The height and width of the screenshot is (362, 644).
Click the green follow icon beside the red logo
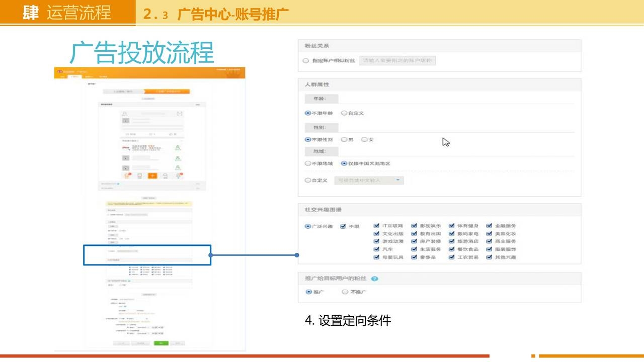click(x=178, y=148)
